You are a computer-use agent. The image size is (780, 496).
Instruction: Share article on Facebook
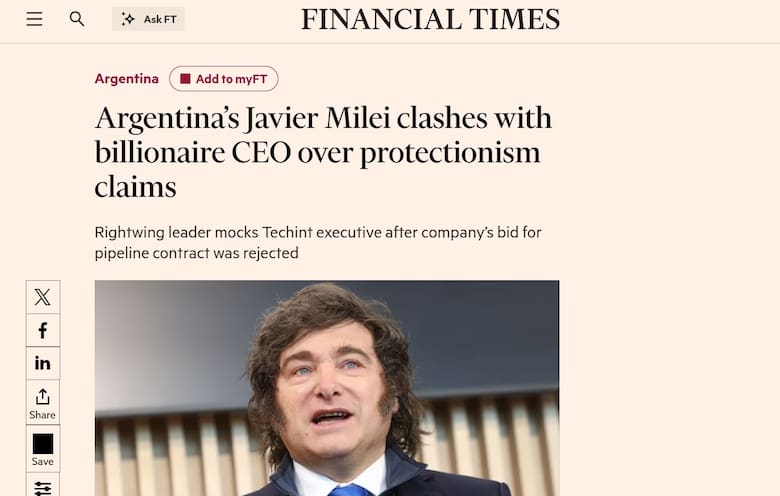[x=42, y=330]
